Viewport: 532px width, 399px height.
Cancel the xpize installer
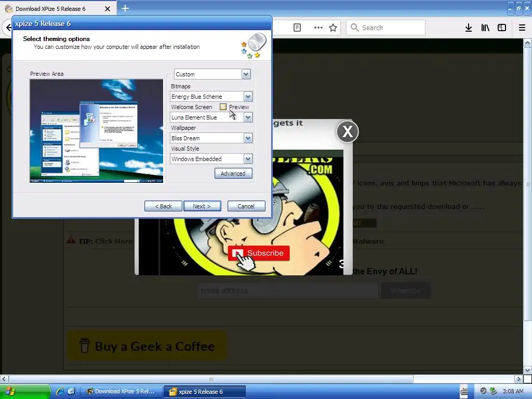tap(246, 206)
